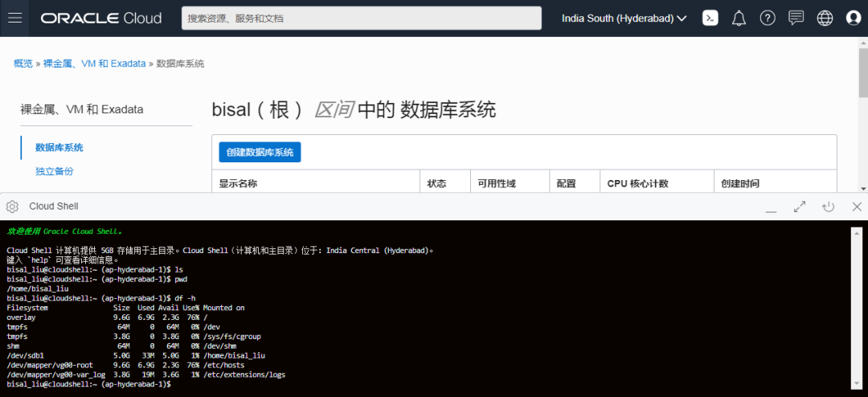
Task: Maximize the Cloud Shell panel
Action: (800, 207)
